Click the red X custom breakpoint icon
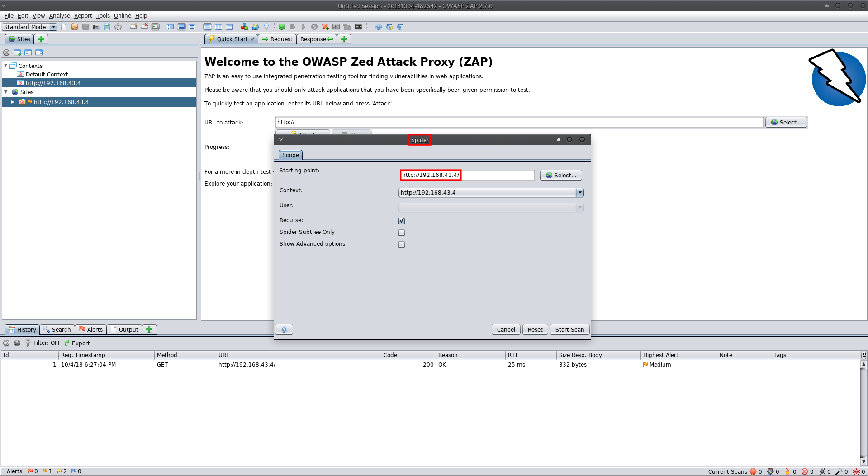Viewport: 868px width, 476px height. (325, 27)
